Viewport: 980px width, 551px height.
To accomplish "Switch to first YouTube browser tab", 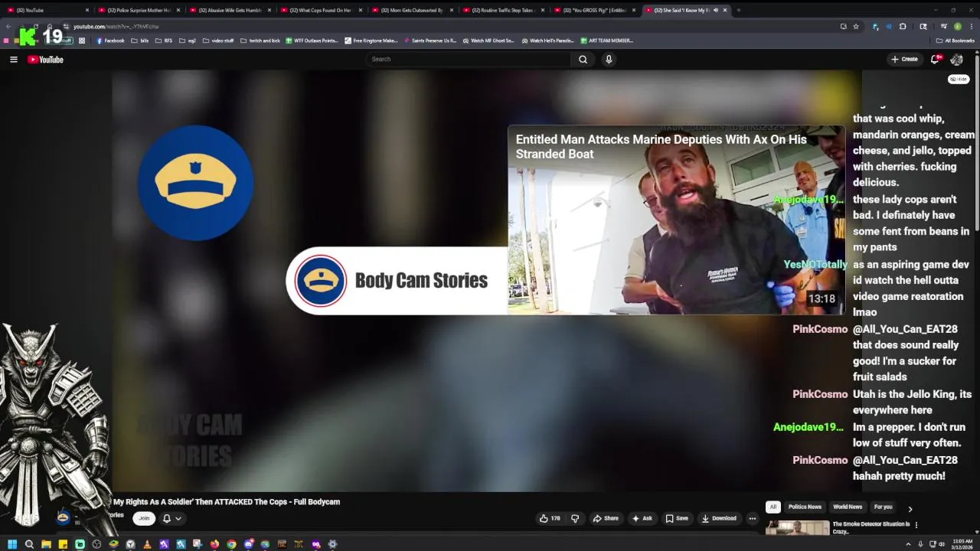I will coord(48,10).
